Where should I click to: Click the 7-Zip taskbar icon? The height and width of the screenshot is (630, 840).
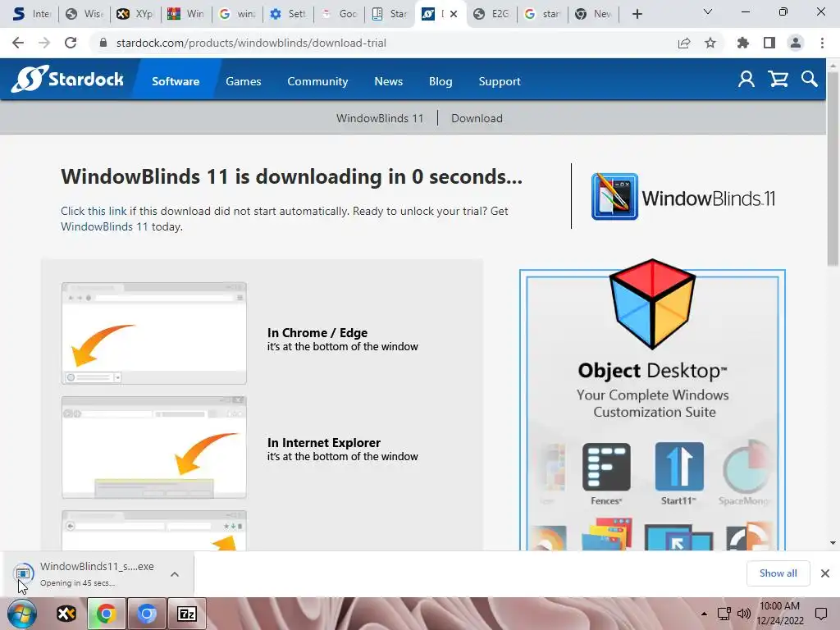(187, 614)
